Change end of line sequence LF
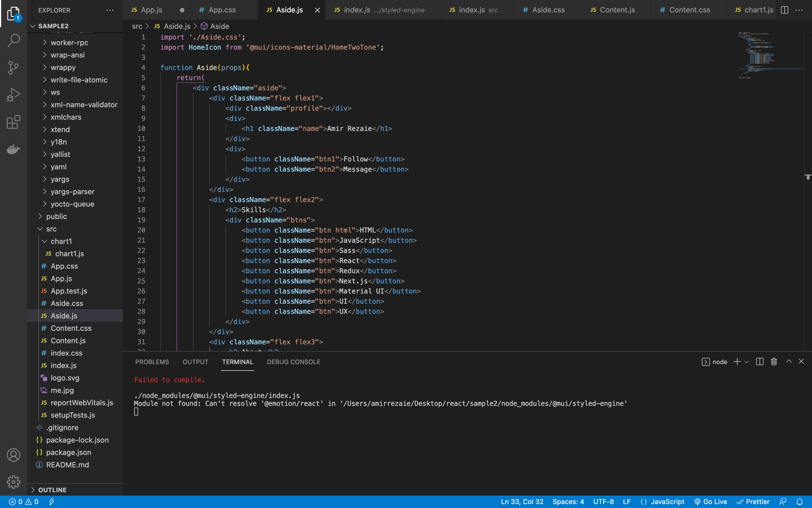The width and height of the screenshot is (812, 508). click(626, 502)
